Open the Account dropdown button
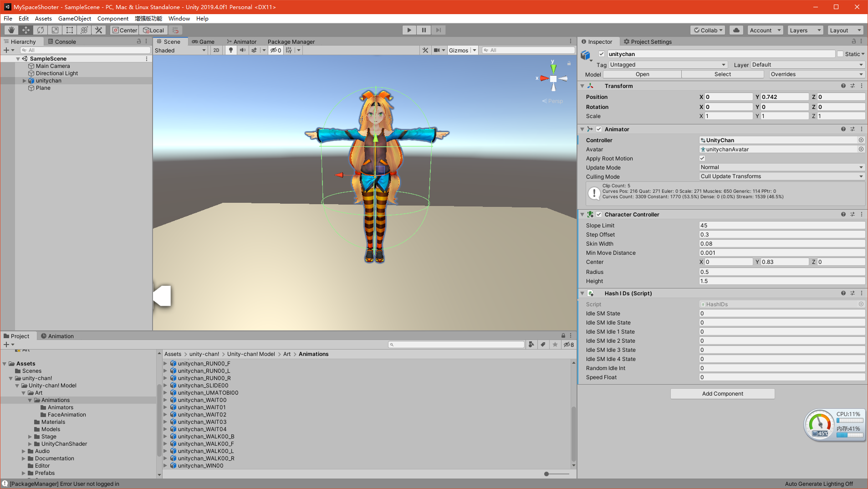 pyautogui.click(x=765, y=30)
